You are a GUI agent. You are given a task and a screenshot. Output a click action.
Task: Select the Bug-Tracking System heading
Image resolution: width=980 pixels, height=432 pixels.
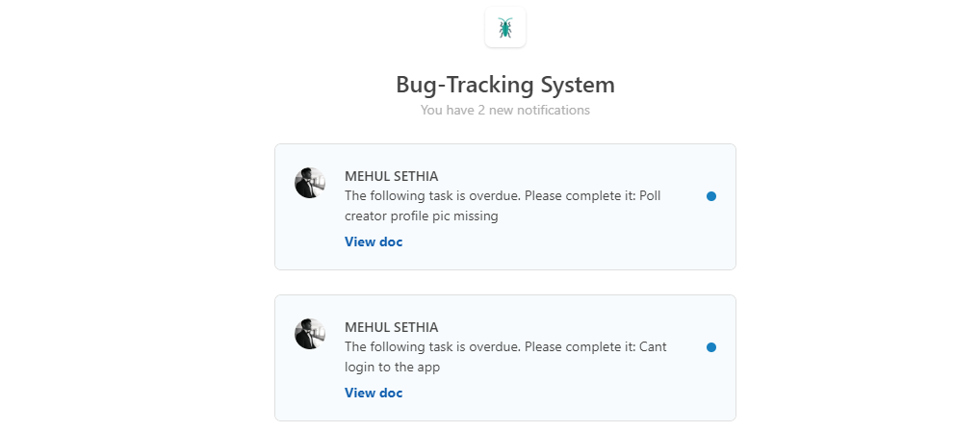[504, 85]
